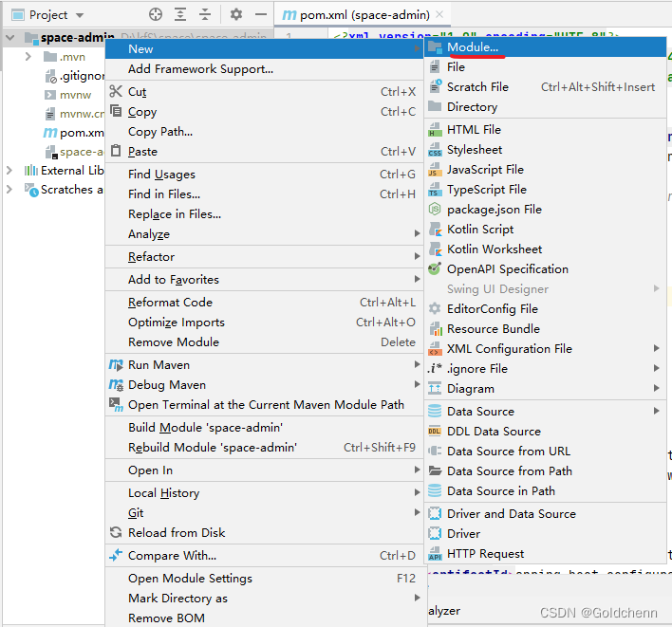Choose Add Framework Support...

tap(264, 69)
